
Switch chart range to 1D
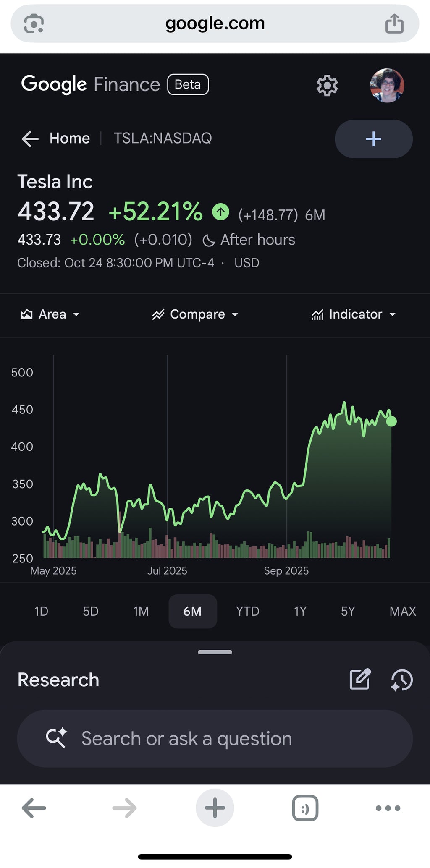41,611
